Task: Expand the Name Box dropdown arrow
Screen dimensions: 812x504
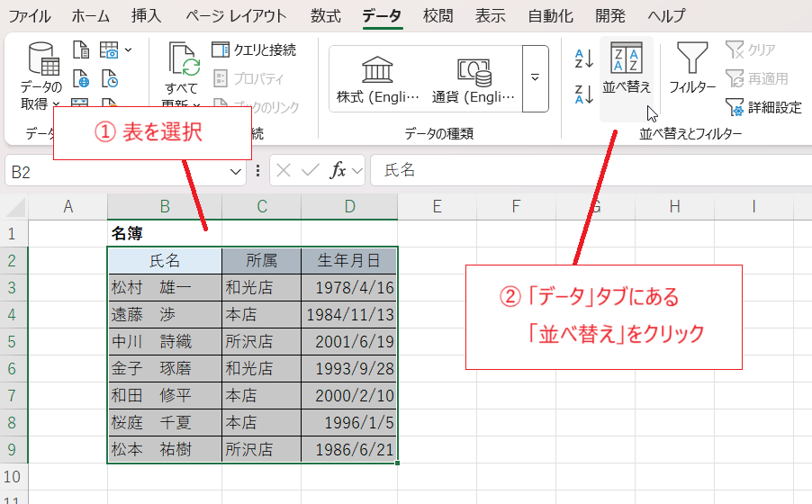Action: (x=235, y=172)
